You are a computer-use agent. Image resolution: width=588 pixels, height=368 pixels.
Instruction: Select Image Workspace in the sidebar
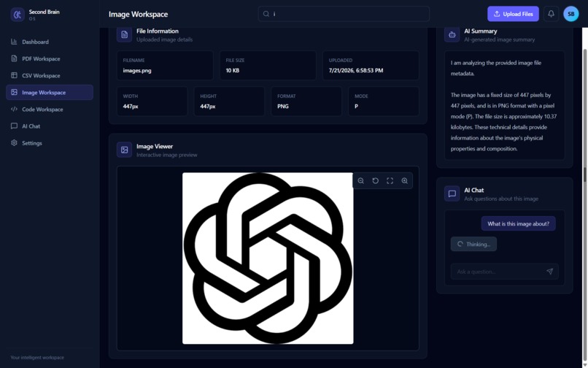click(50, 93)
